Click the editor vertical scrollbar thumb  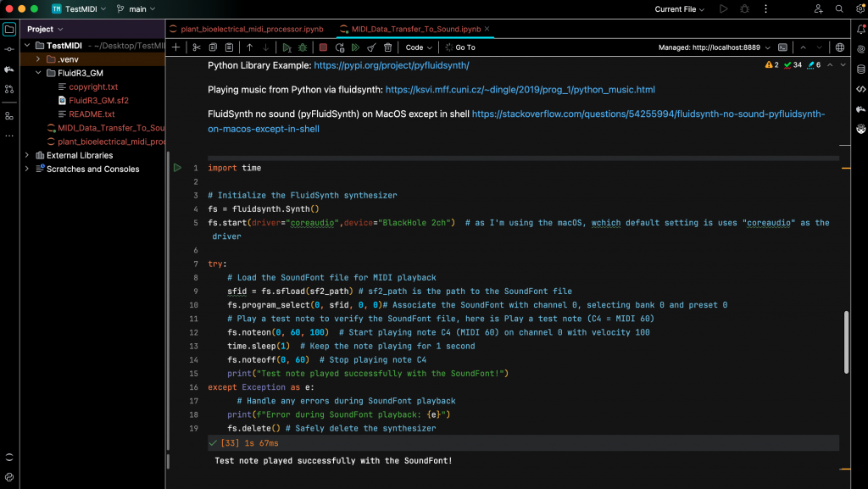click(846, 342)
